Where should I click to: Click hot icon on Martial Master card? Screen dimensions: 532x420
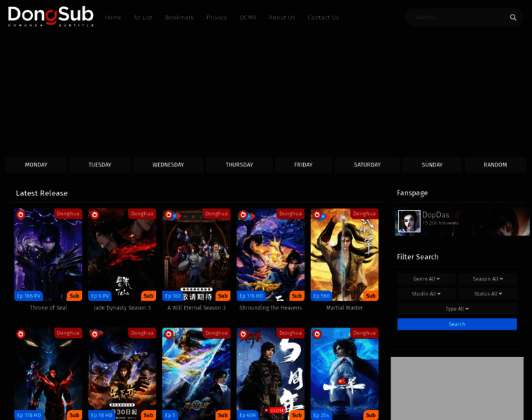pyautogui.click(x=317, y=214)
